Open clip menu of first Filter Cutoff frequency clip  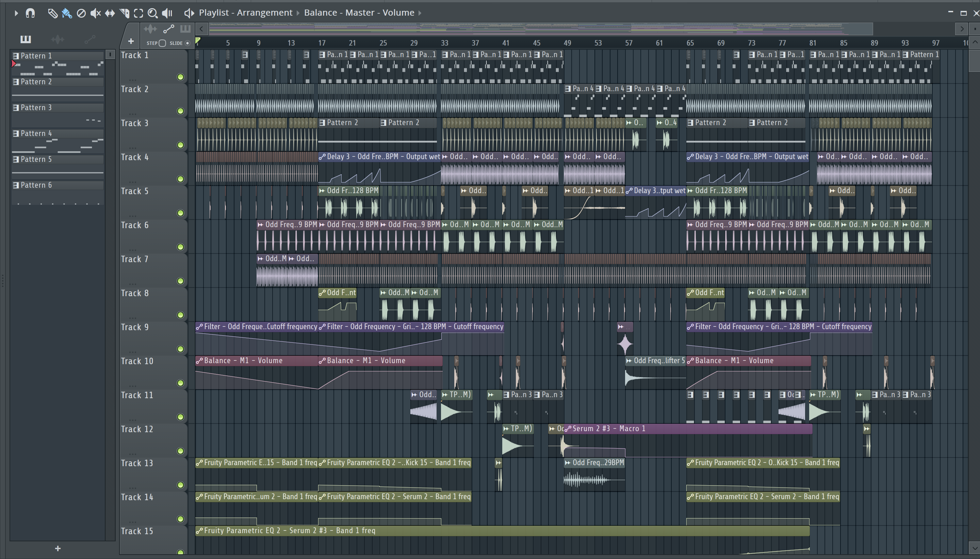pos(199,327)
